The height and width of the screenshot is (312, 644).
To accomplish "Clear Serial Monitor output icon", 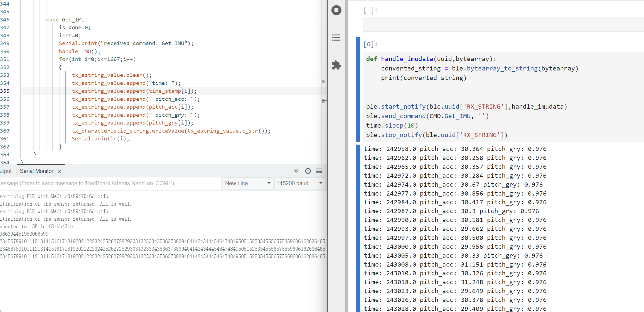I will pos(319,171).
